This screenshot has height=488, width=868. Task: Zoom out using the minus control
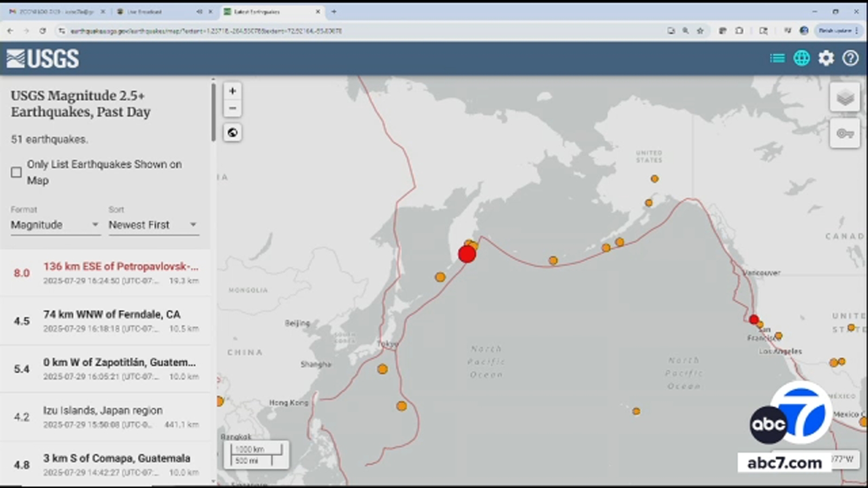point(232,108)
